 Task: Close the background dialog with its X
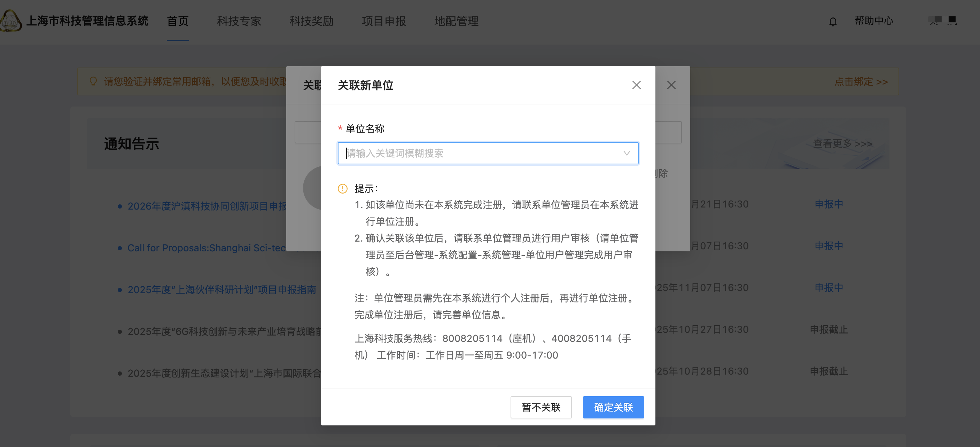pos(671,85)
